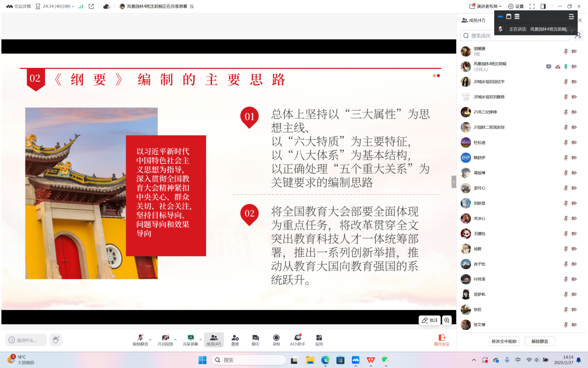The width and height of the screenshot is (588, 368).
Task: Expand video options arrow next to 开启视频
Action: coord(175,340)
